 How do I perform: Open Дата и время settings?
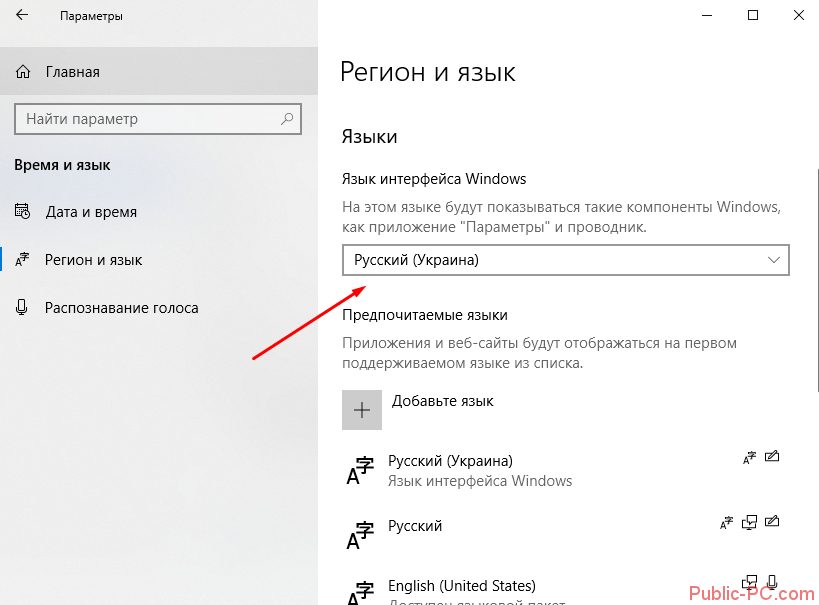(159, 212)
